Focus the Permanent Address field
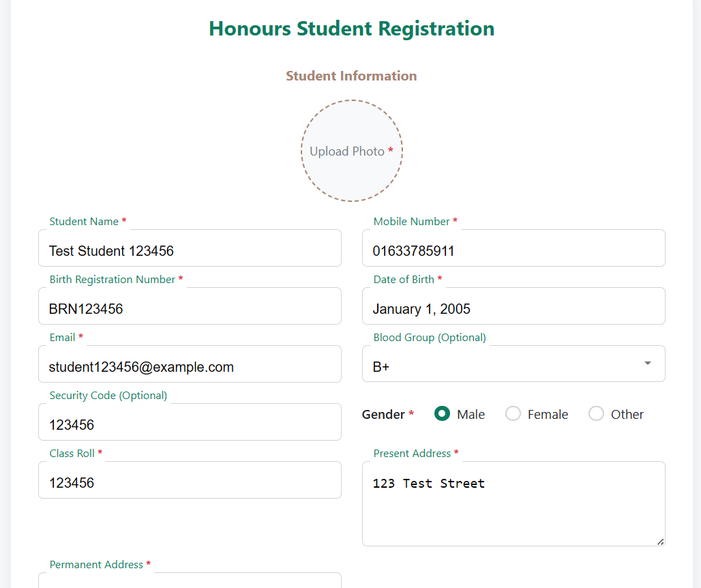 190,580
